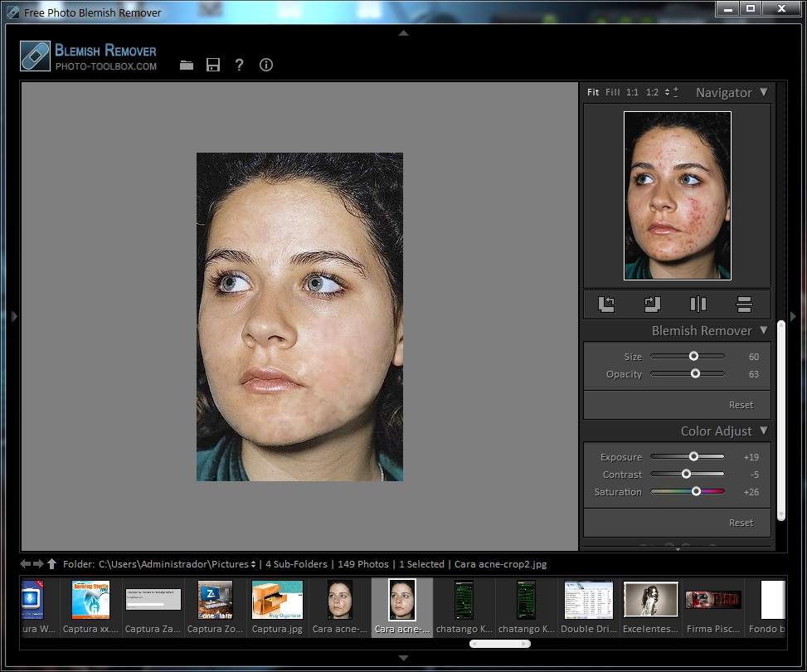This screenshot has width=807, height=672.
Task: Adjust the Saturation slider
Action: click(x=696, y=491)
